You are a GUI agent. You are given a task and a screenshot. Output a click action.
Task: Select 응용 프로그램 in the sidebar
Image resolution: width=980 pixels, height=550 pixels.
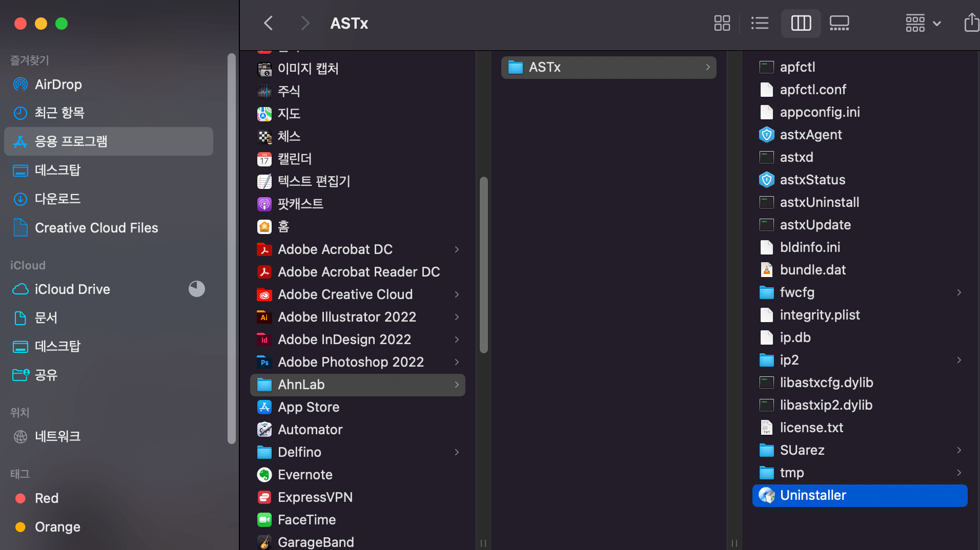(109, 141)
